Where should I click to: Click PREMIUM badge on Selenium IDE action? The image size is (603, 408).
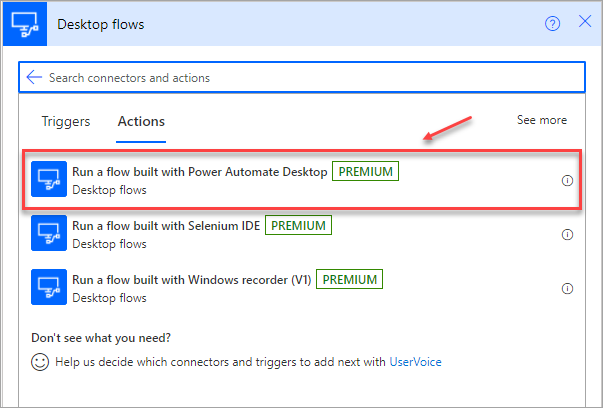point(298,226)
